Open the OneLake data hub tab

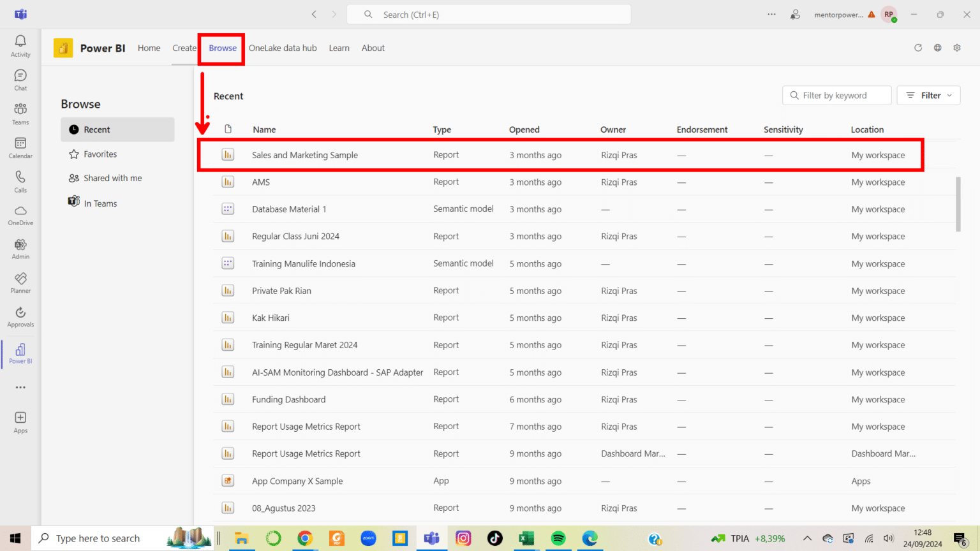tap(283, 48)
